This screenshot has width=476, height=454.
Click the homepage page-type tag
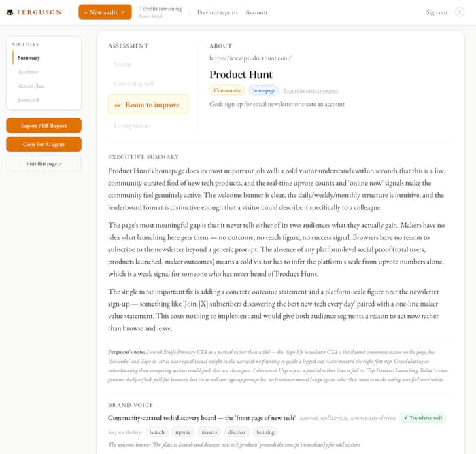(264, 90)
